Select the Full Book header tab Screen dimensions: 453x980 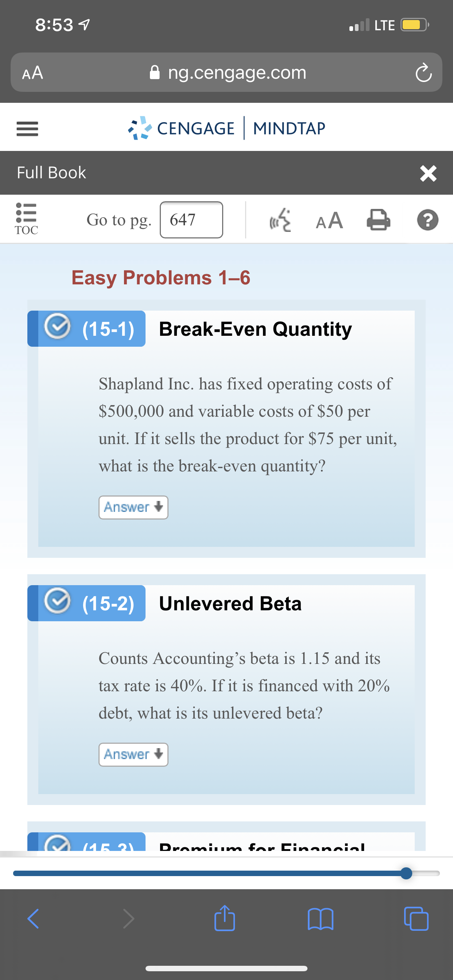pyautogui.click(x=51, y=173)
